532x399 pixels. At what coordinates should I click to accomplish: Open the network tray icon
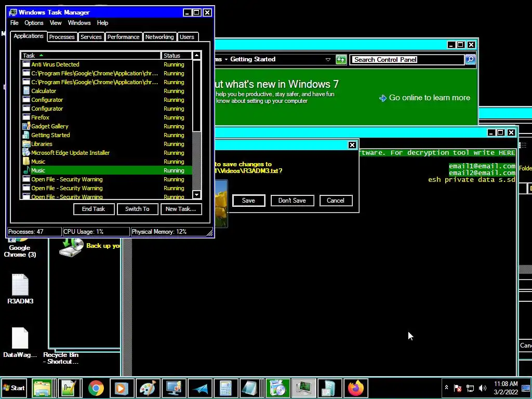tap(470, 388)
